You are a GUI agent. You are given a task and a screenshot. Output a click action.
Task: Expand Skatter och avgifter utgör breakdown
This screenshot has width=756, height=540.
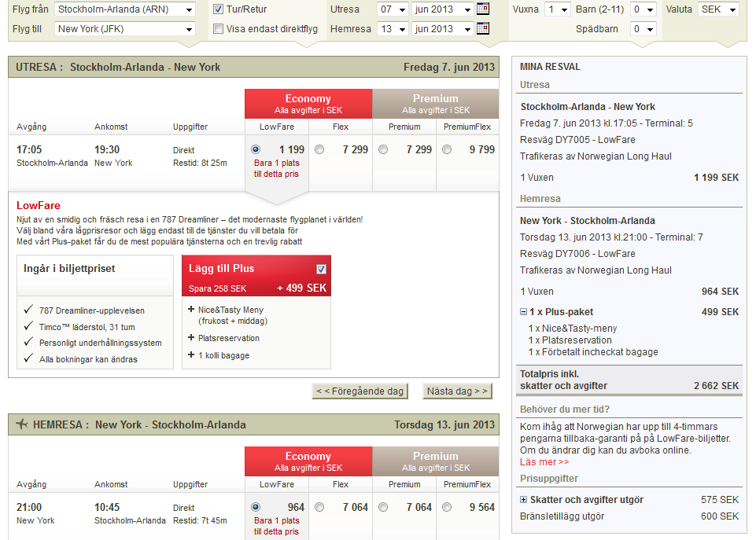(x=524, y=500)
